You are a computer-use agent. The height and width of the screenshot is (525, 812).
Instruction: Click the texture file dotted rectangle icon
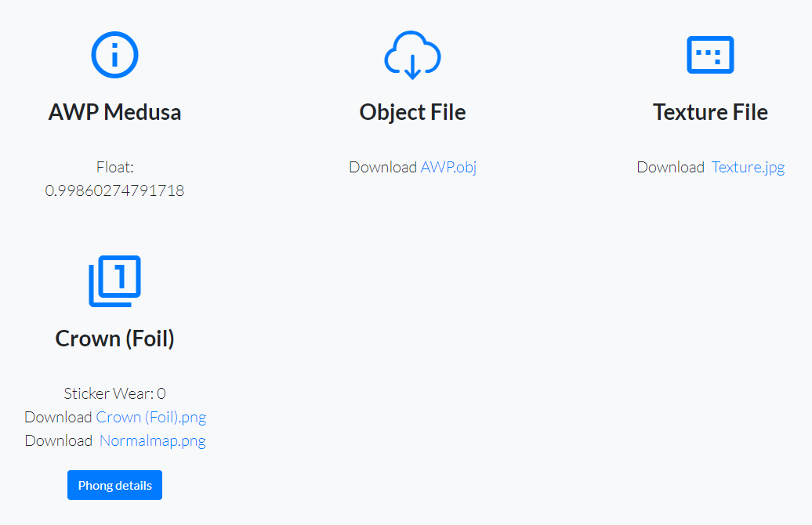pyautogui.click(x=710, y=55)
